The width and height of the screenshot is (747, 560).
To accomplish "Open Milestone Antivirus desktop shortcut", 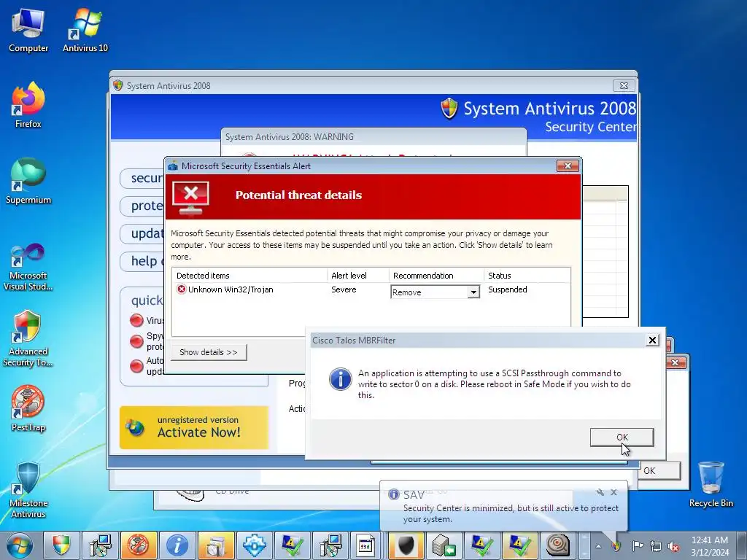I will pyautogui.click(x=28, y=491).
